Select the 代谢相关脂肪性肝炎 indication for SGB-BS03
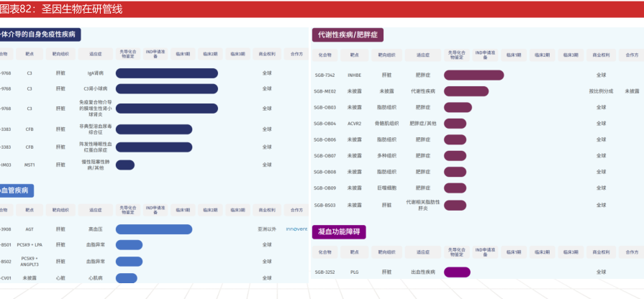The width and height of the screenshot is (644, 299). click(422, 205)
